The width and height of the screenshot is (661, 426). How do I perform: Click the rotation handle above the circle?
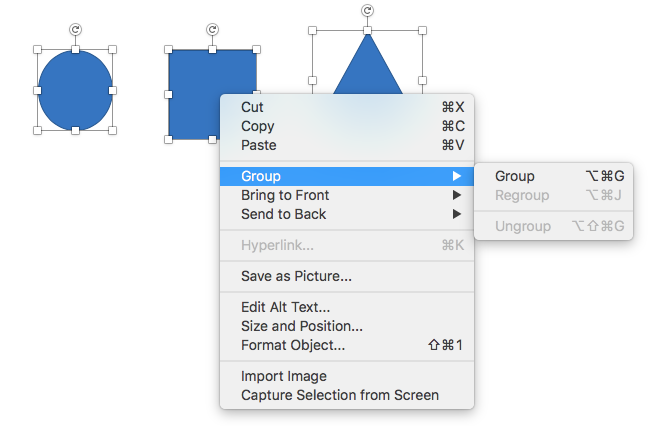click(75, 30)
